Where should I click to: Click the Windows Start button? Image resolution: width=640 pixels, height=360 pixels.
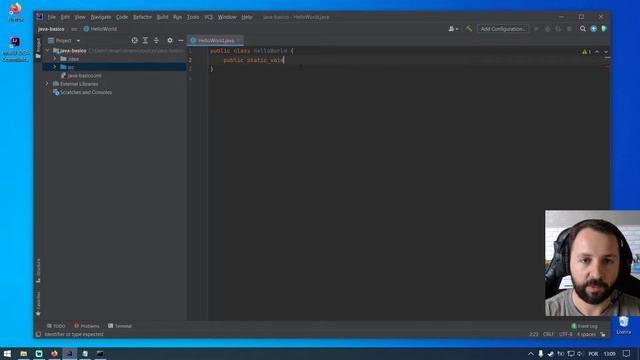pyautogui.click(x=7, y=353)
